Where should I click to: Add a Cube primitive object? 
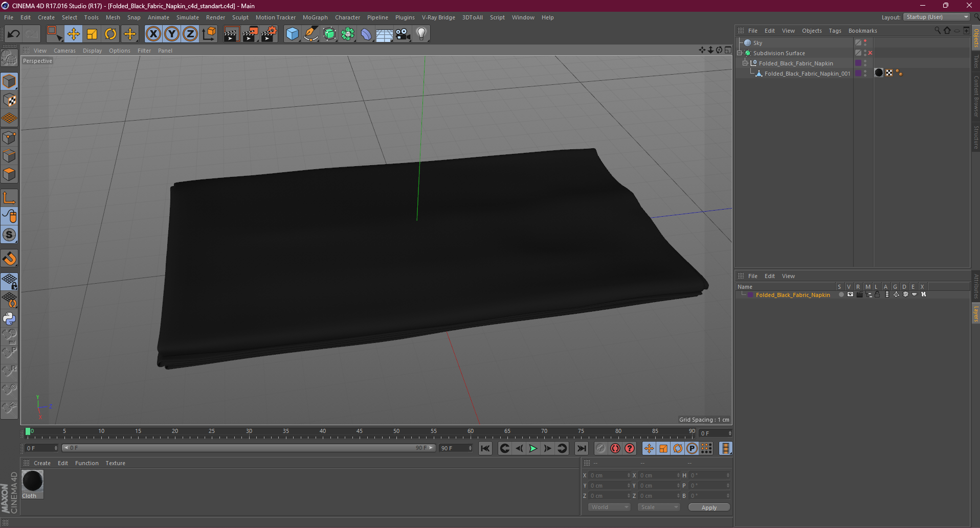pos(292,34)
